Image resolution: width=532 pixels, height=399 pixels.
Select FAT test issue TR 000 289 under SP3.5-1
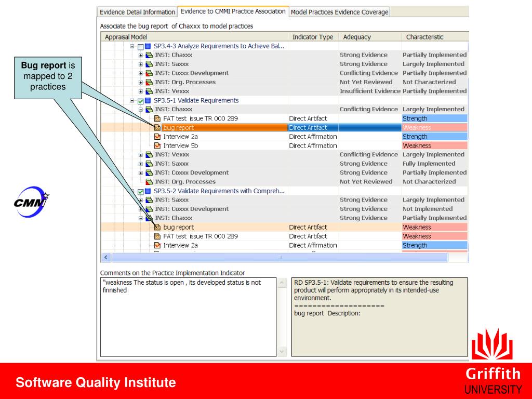[x=201, y=118]
